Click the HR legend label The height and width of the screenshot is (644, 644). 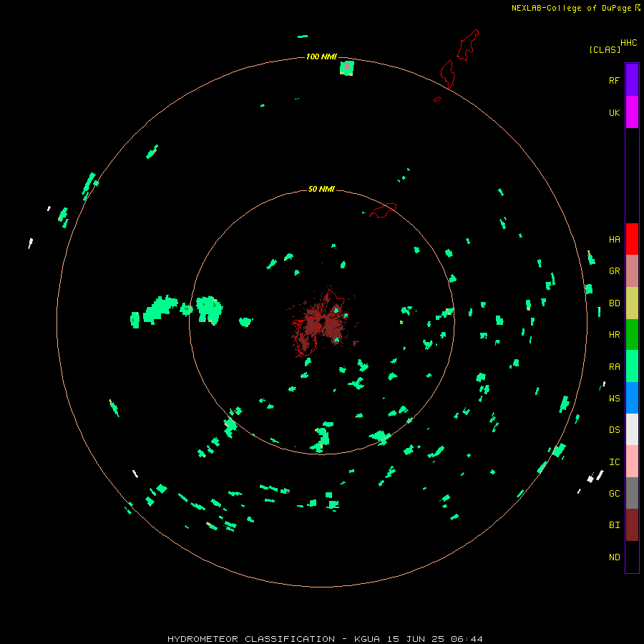[614, 335]
